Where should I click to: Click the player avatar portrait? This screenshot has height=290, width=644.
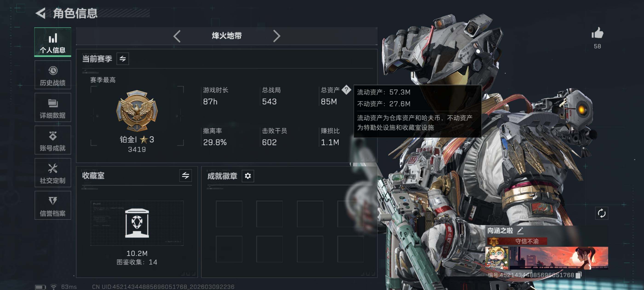pyautogui.click(x=497, y=258)
